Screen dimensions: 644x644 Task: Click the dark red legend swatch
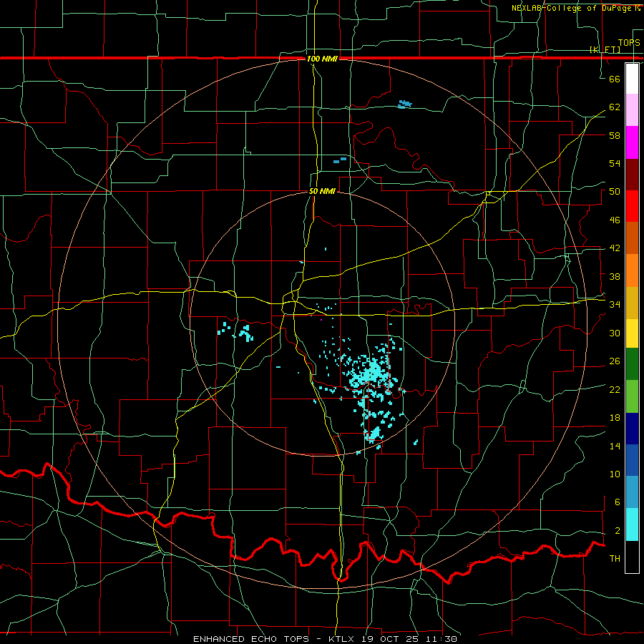(x=632, y=175)
